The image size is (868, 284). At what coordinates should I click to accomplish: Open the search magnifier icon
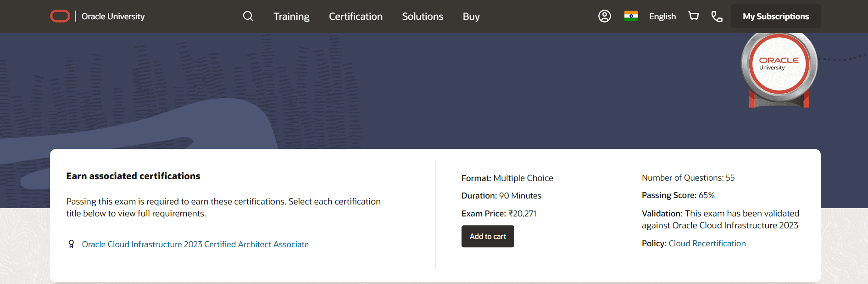(x=248, y=17)
